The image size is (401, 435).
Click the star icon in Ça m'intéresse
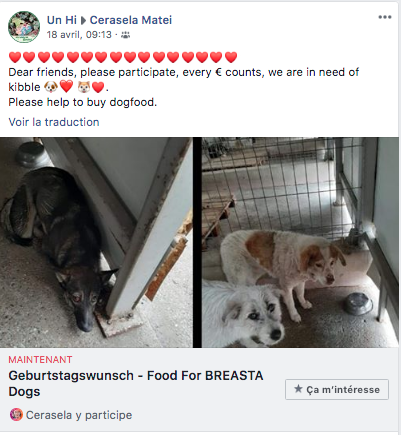coord(298,389)
